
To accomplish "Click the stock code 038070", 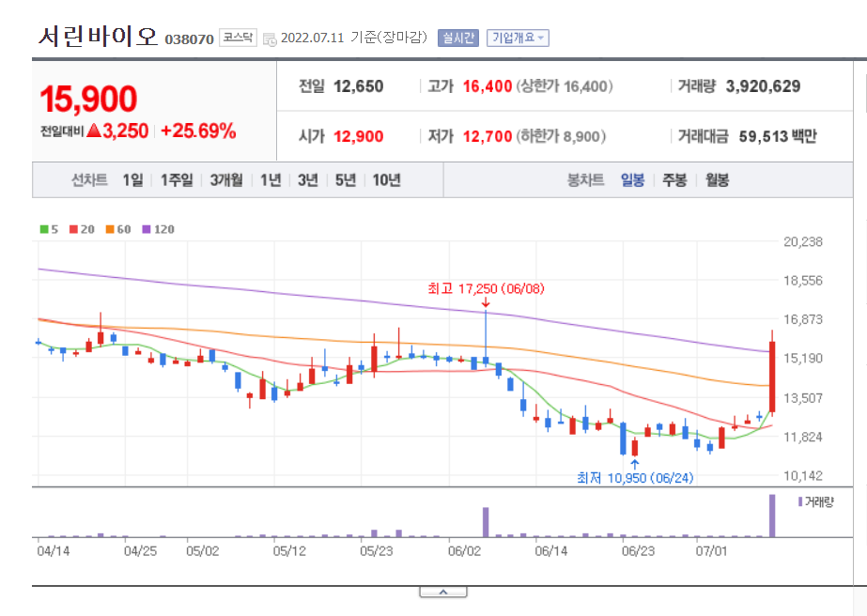I will [x=189, y=39].
